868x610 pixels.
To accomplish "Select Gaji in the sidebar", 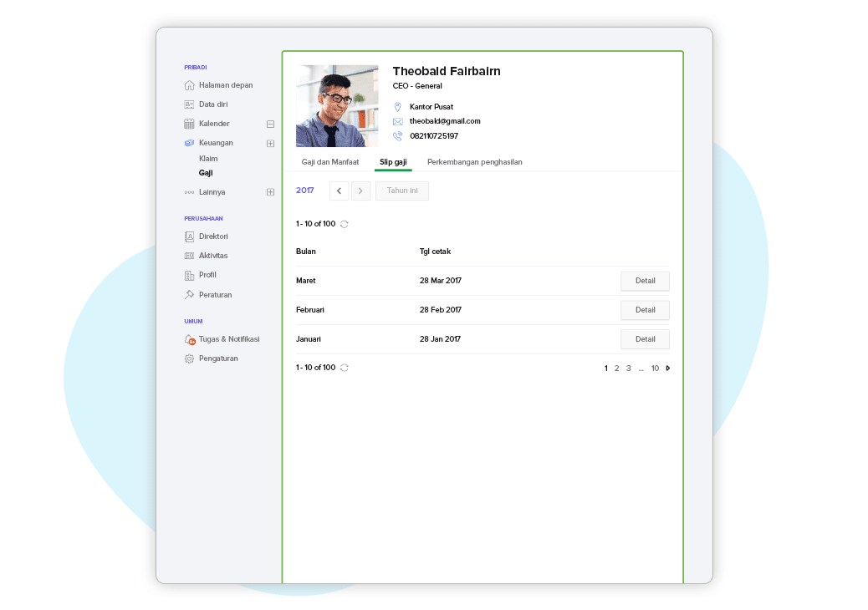I will pyautogui.click(x=206, y=173).
